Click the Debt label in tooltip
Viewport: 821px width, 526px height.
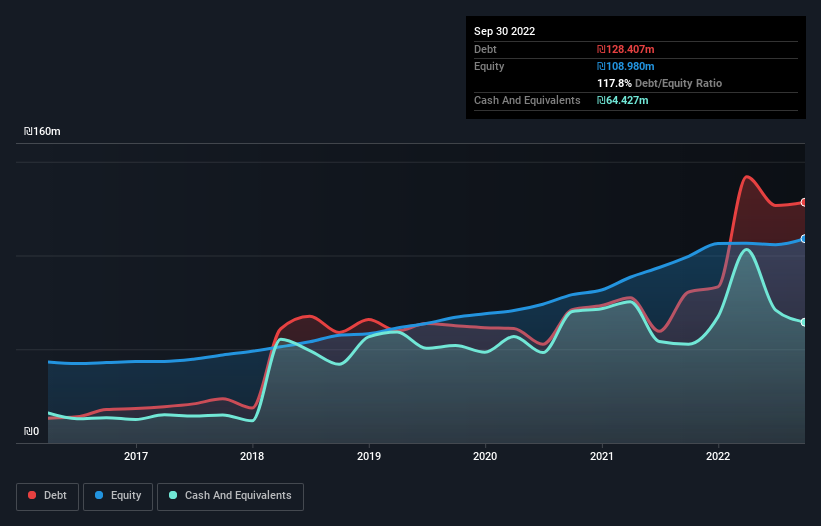[x=485, y=49]
